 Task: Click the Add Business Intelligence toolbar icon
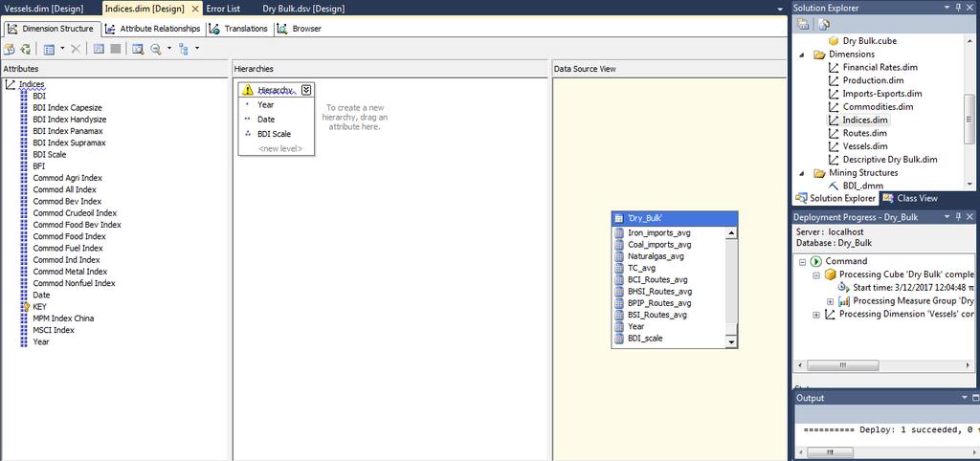tap(10, 49)
